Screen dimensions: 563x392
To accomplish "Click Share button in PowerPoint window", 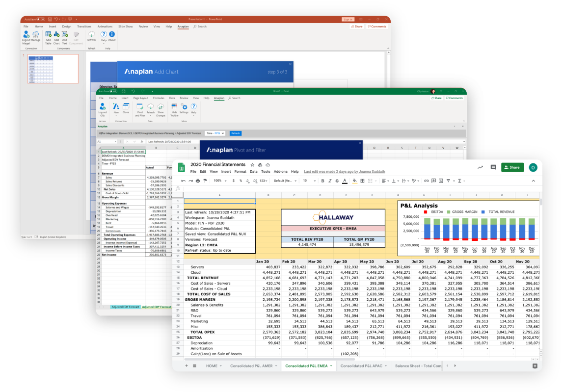I will point(357,26).
